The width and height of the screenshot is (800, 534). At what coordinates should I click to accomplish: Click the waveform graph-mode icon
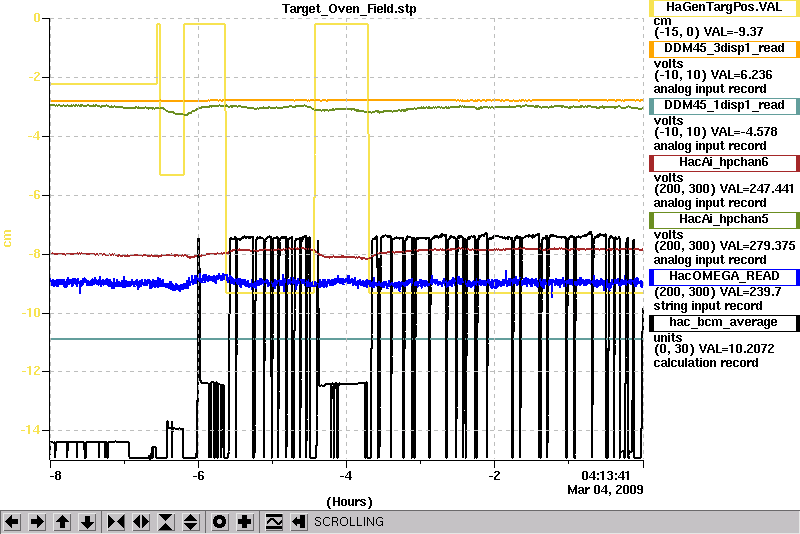pyautogui.click(x=274, y=522)
